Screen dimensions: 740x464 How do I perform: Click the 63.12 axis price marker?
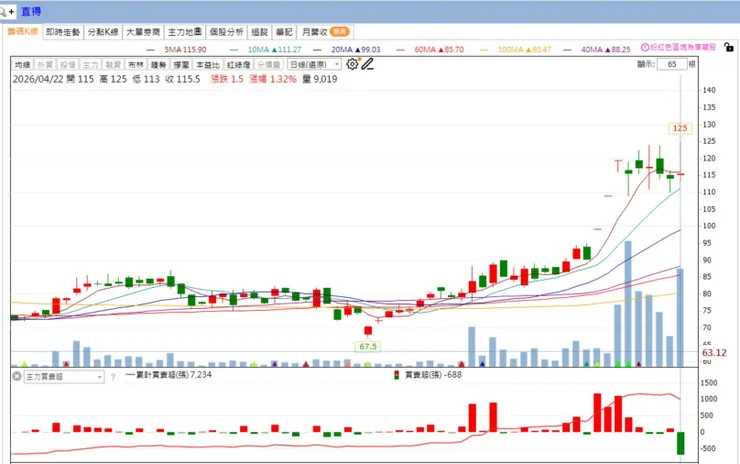714,353
